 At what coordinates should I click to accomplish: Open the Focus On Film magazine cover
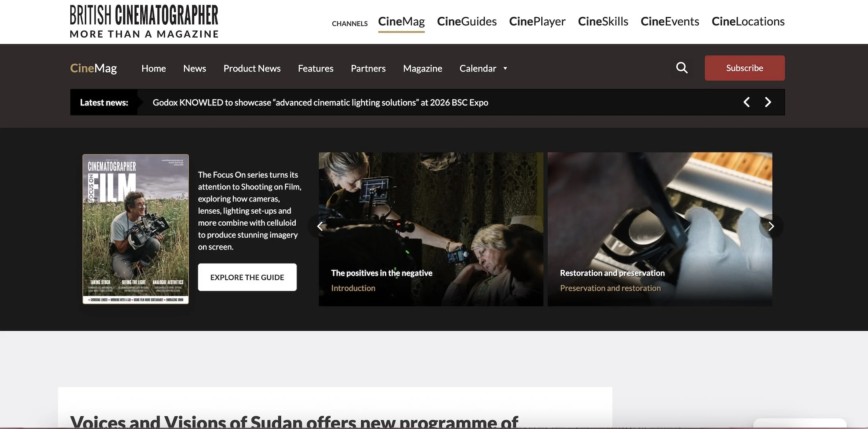point(136,229)
